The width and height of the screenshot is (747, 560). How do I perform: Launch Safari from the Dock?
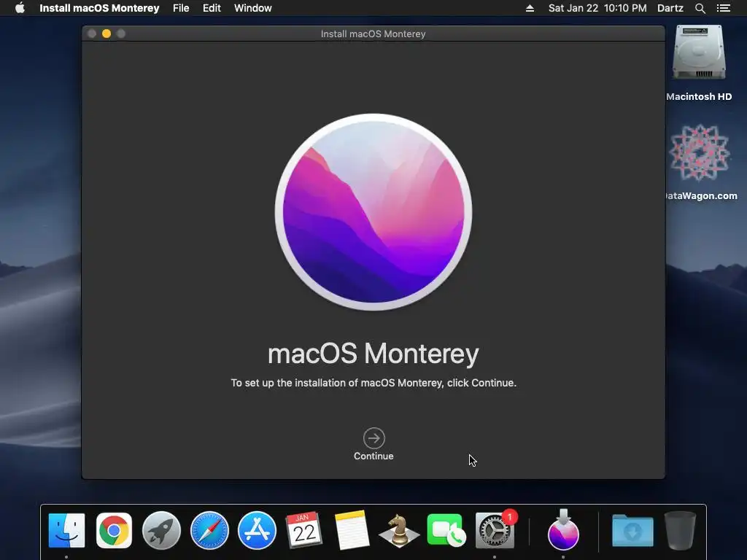click(x=209, y=530)
